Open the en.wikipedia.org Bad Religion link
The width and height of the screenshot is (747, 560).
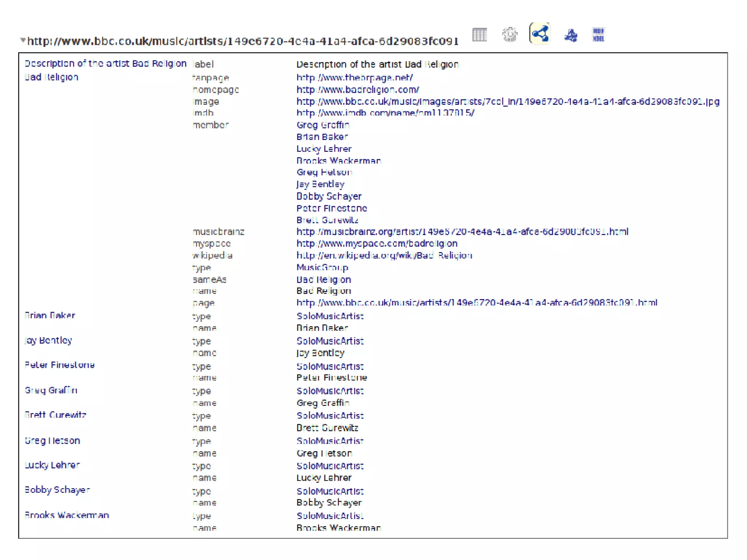click(x=384, y=255)
